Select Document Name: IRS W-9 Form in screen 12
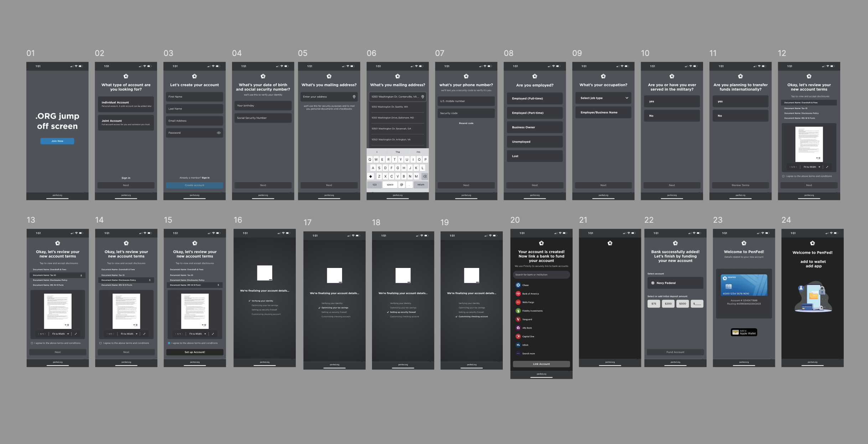 [x=799, y=118]
